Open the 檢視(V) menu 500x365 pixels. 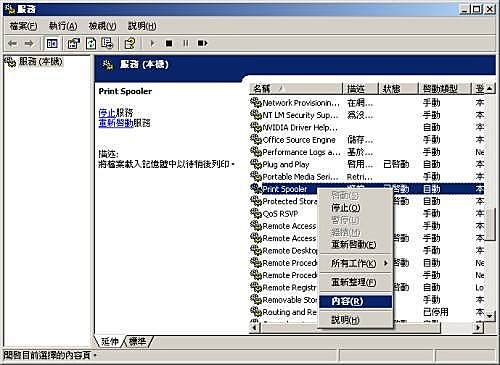pyautogui.click(x=102, y=26)
